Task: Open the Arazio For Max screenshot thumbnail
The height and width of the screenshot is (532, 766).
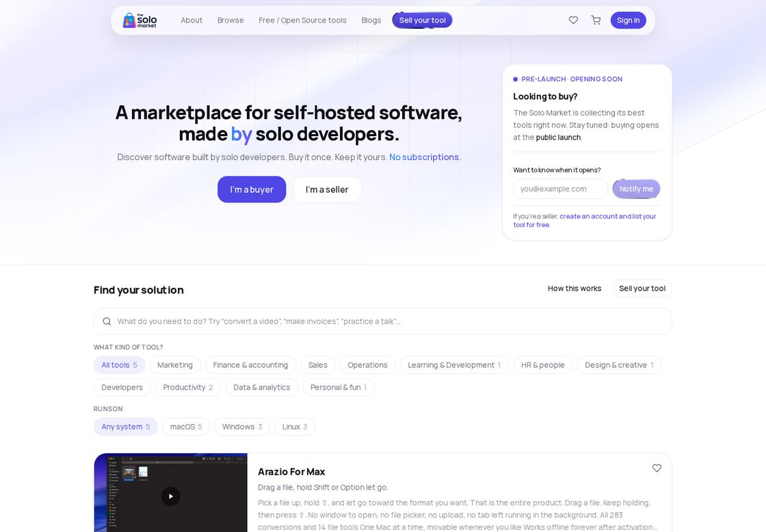Action: (170, 492)
